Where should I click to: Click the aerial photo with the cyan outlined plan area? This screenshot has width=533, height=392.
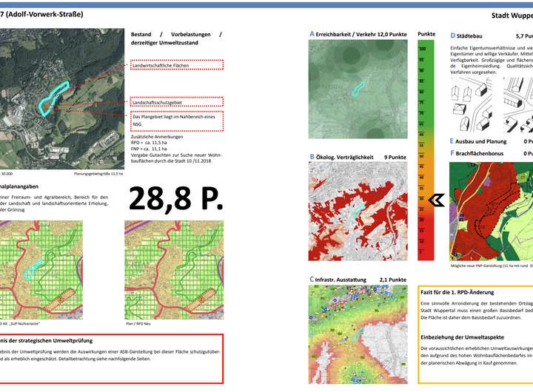62,99
